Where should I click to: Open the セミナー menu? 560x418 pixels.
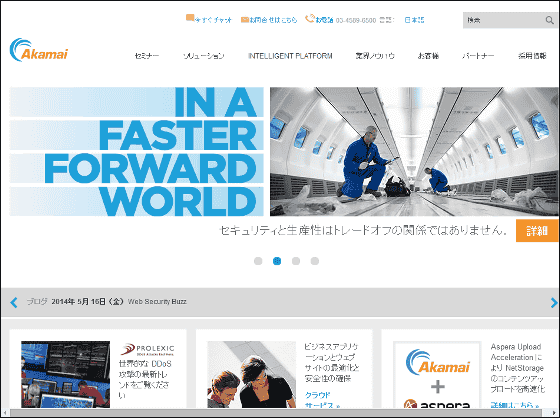click(147, 56)
